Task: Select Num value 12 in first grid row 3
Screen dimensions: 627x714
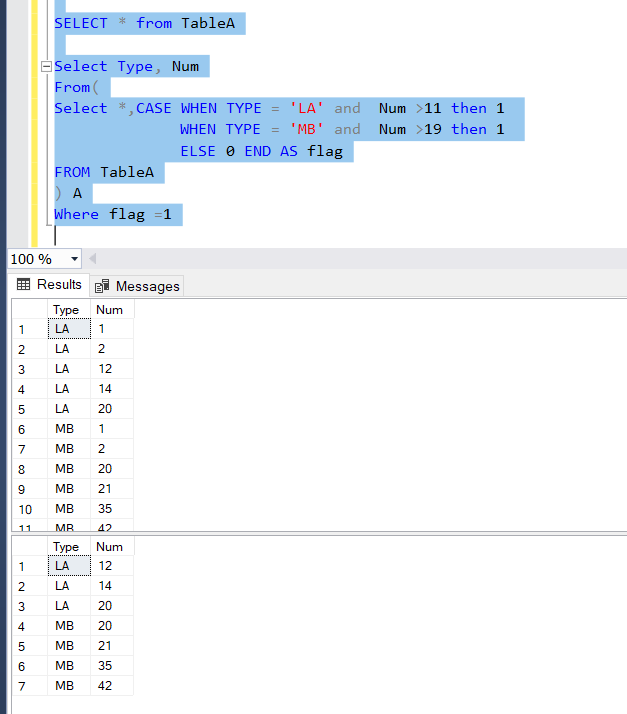Action: point(112,369)
